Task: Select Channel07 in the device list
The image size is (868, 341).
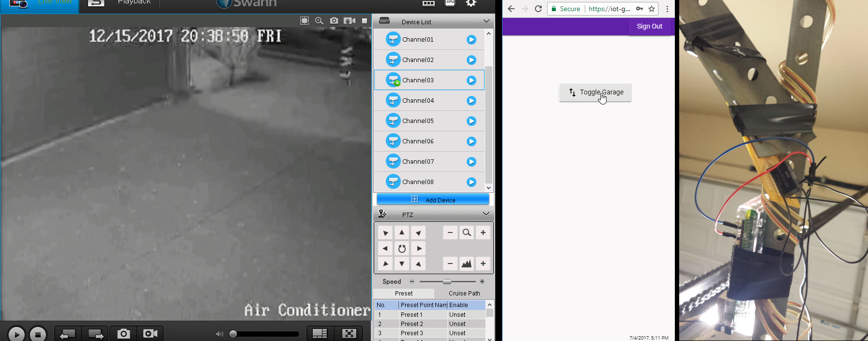Action: (429, 161)
